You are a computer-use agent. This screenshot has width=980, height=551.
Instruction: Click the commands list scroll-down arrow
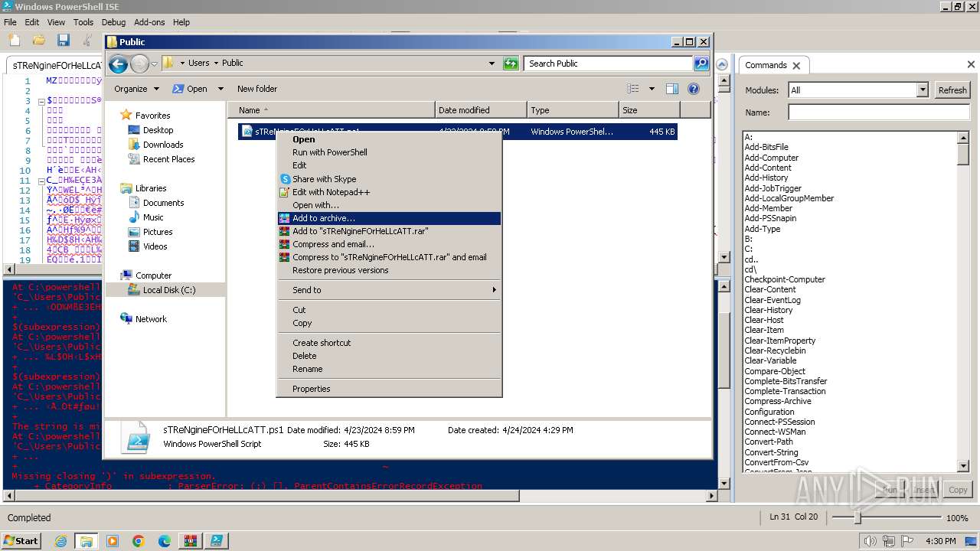pyautogui.click(x=963, y=466)
